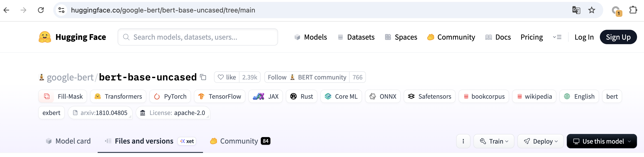The image size is (644, 157).
Task: Like the bert-base-uncased model
Action: [227, 77]
